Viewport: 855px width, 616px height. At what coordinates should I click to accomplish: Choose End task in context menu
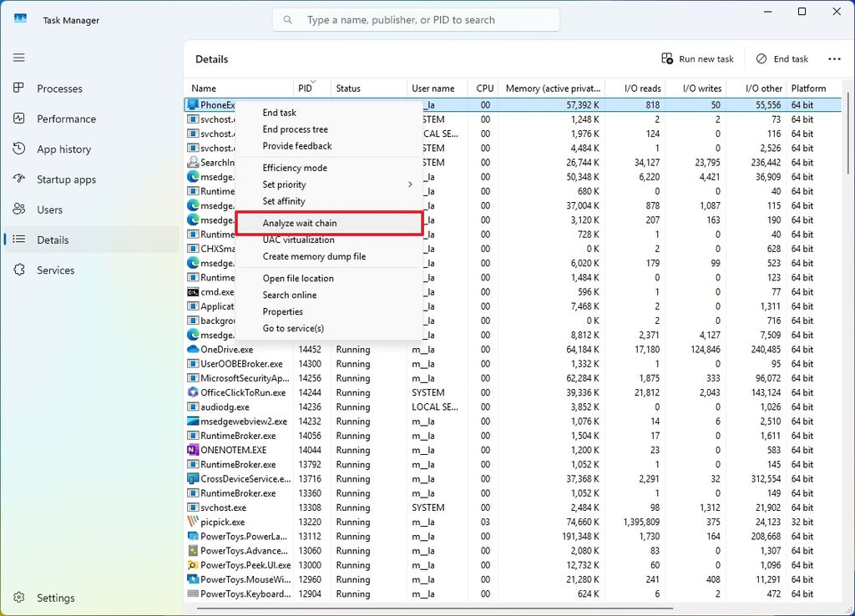click(329, 113)
